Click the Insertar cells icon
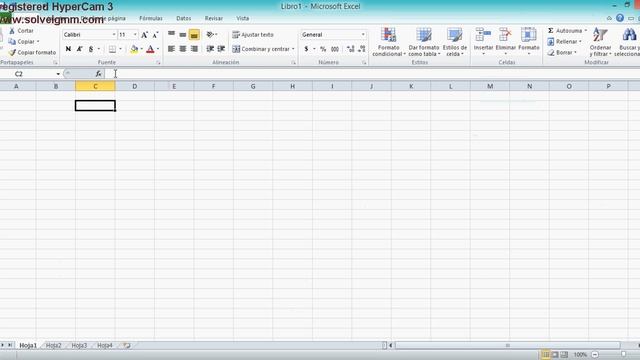The image size is (640, 360). (x=483, y=35)
